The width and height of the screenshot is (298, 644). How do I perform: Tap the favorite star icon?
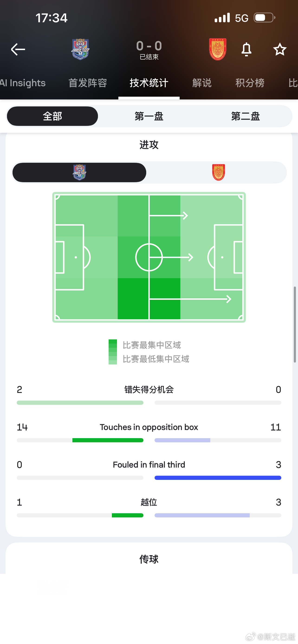pyautogui.click(x=279, y=49)
